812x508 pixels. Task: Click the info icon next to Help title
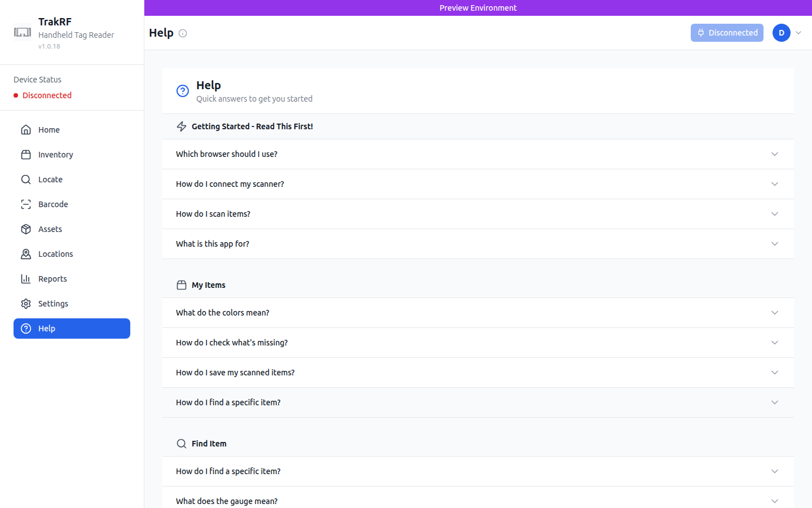click(183, 33)
